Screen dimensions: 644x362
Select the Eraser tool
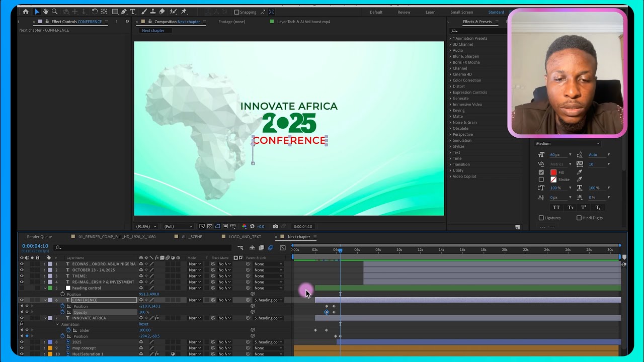(x=162, y=12)
